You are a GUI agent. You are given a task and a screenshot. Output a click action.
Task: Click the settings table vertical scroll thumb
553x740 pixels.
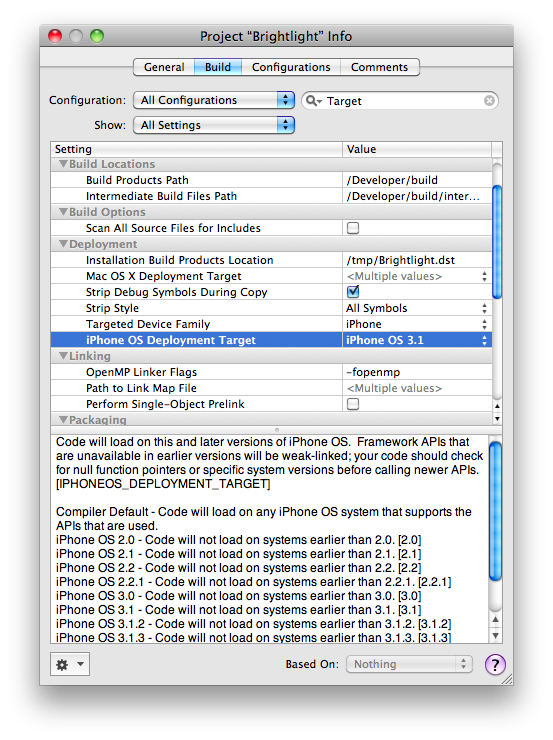tap(497, 242)
